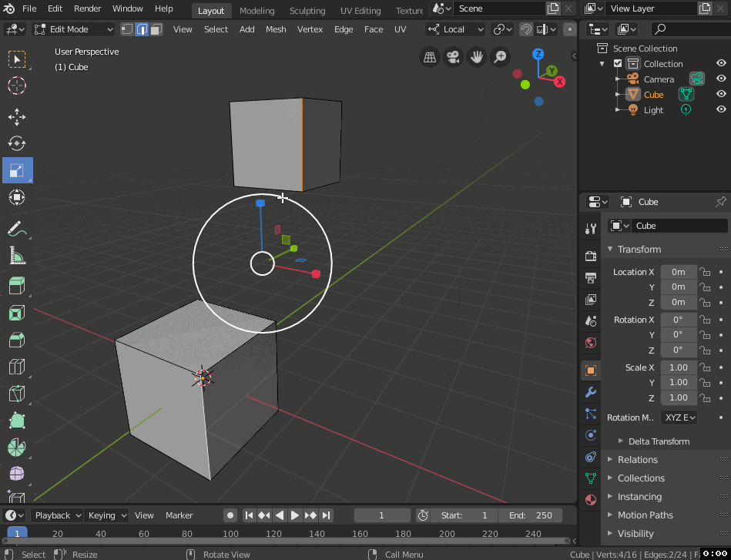Select the Annotate tool
Screen dimensions: 731x560
click(x=16, y=226)
